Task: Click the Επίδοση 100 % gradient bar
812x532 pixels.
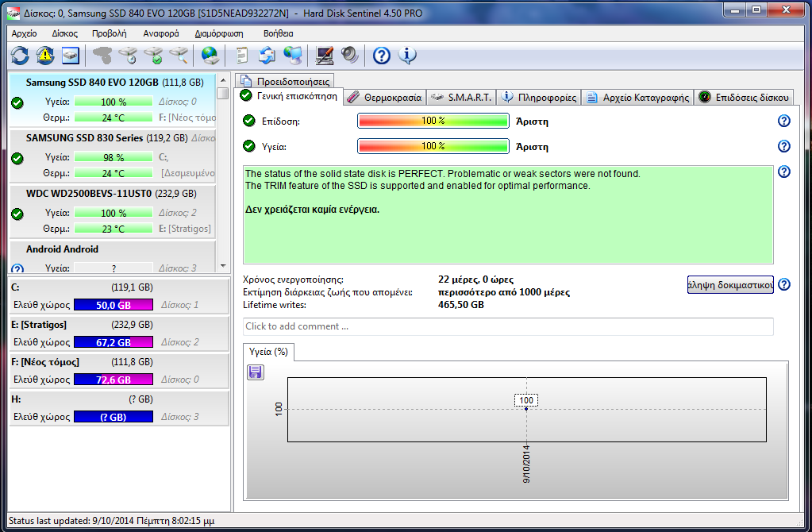Action: click(433, 121)
